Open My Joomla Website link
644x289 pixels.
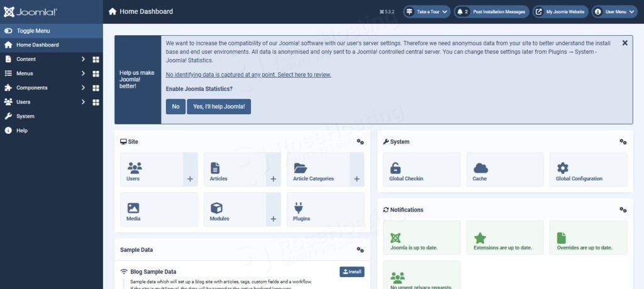(x=560, y=12)
